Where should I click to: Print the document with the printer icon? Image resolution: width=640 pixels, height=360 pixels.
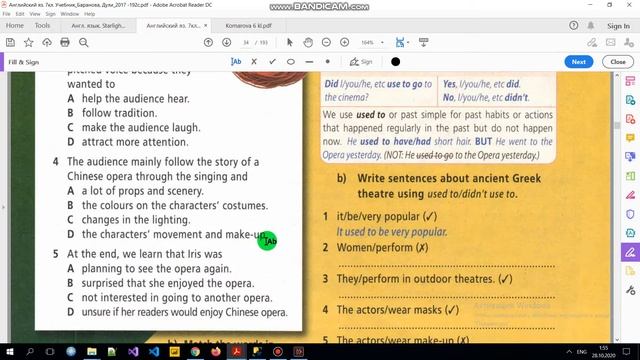pos(65,42)
